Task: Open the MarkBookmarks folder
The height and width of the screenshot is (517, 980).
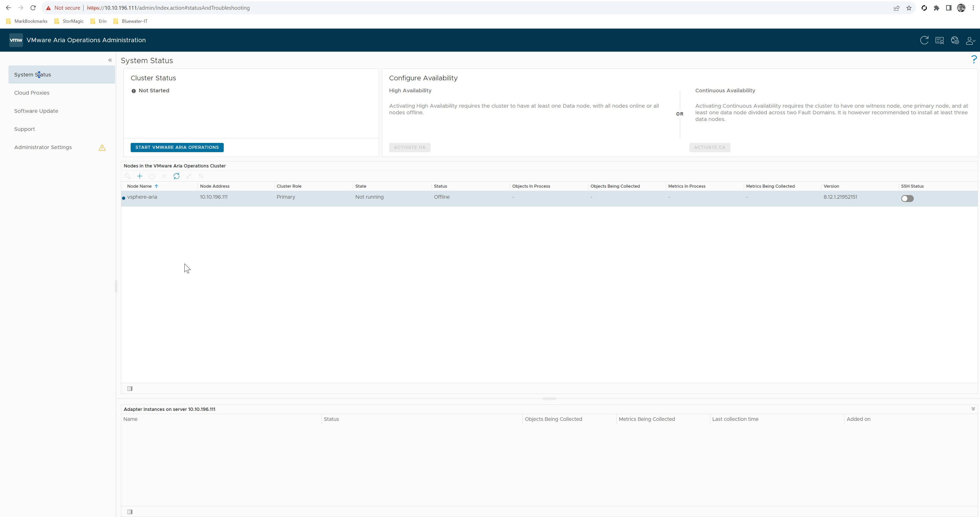Action: tap(27, 21)
